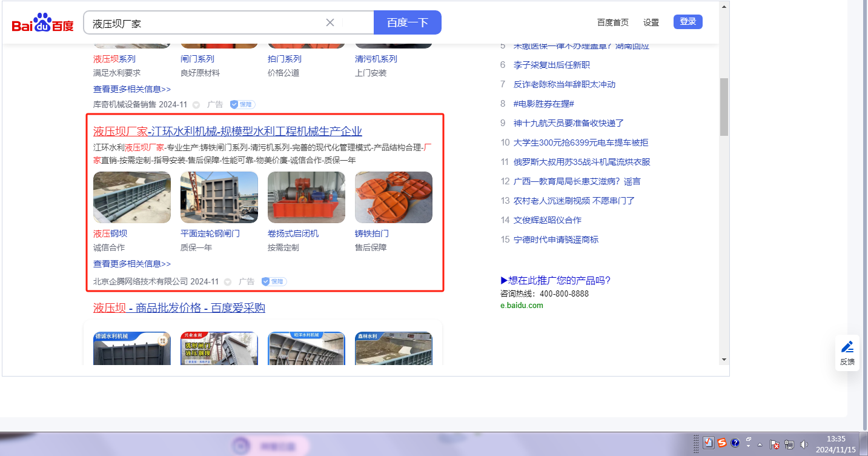Open the Action Center flag icon
The width and height of the screenshot is (868, 456).
(x=775, y=444)
